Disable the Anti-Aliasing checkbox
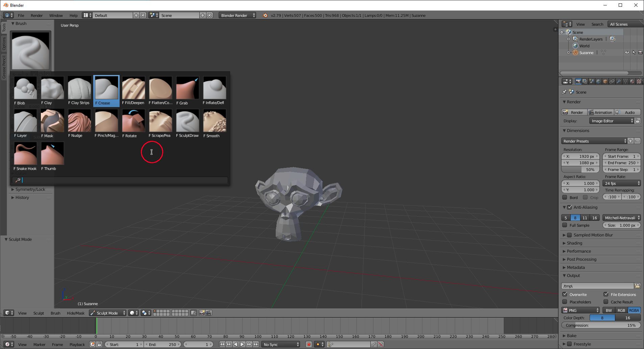 tap(569, 207)
